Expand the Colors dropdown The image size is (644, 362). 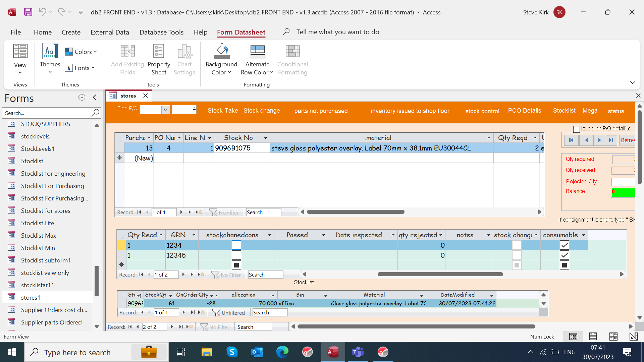81,52
